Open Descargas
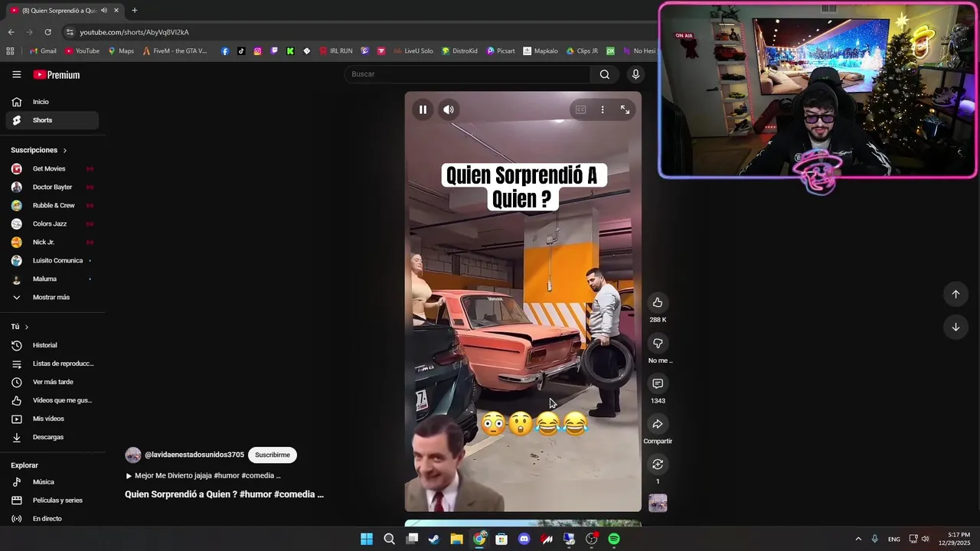This screenshot has width=980, height=551. pos(52,437)
